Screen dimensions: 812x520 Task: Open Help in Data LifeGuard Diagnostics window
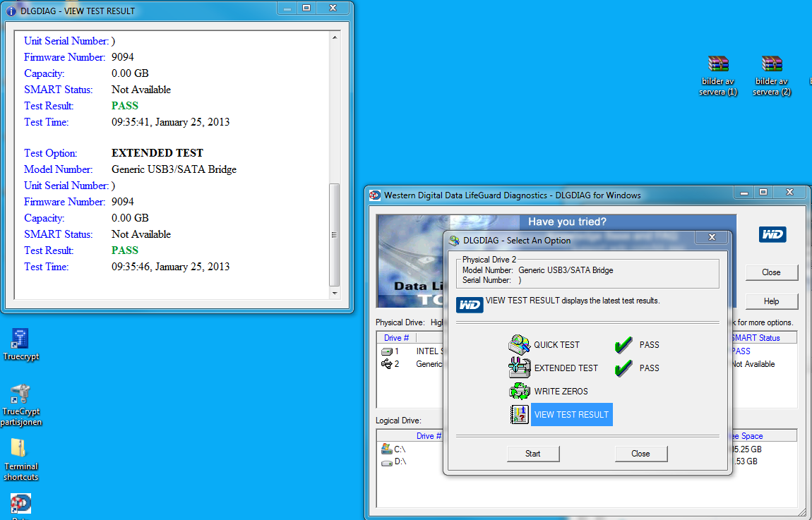[x=771, y=301]
